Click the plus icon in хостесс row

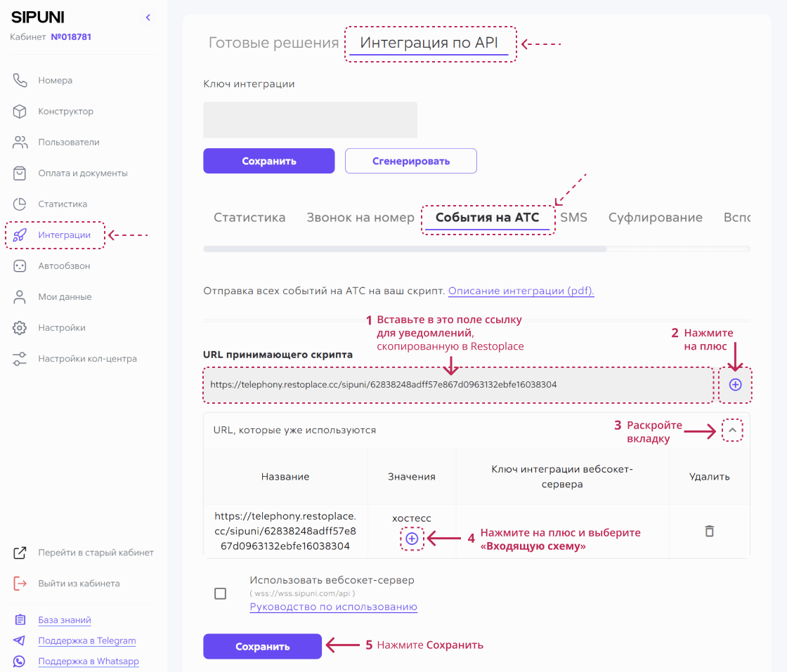point(412,538)
